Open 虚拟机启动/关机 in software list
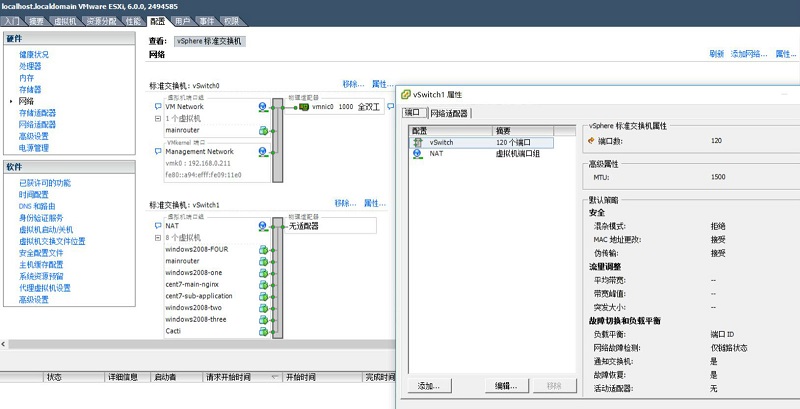The height and width of the screenshot is (409, 800). (x=46, y=230)
